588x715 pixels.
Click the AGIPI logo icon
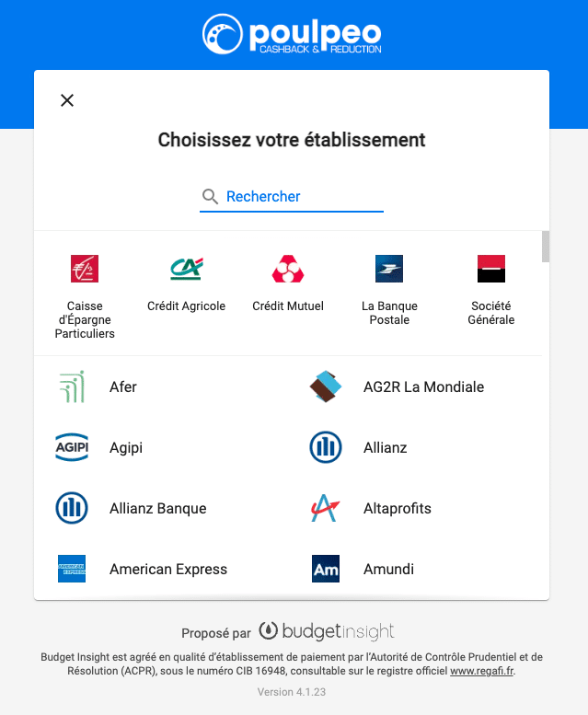coord(72,447)
